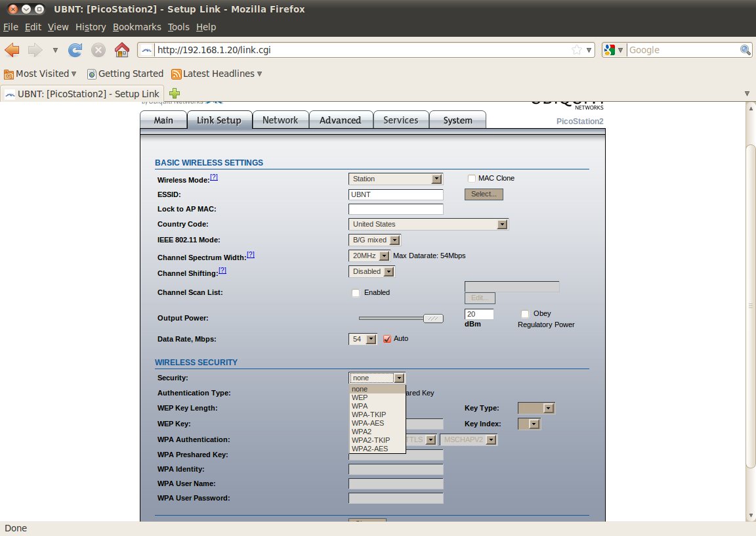Open the Channel Shifting dropdown
This screenshot has width=756, height=536.
coord(371,272)
